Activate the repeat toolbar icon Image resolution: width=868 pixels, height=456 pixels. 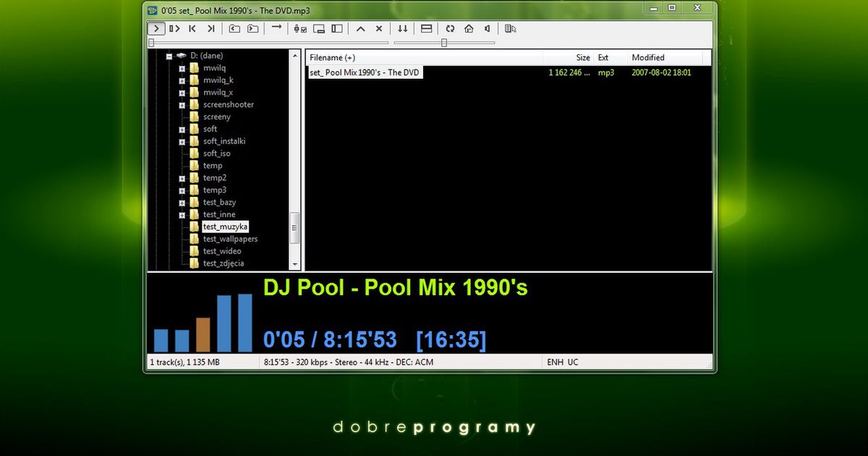450,28
